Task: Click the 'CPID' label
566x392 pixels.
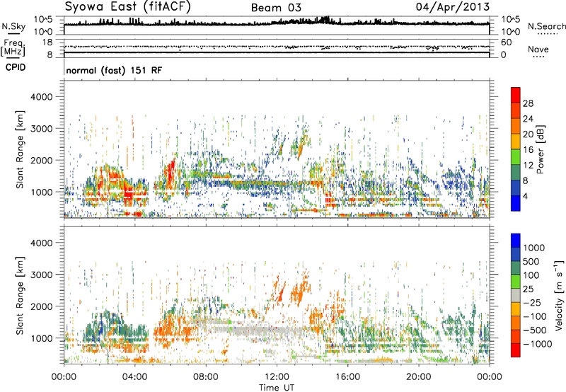Action: [x=16, y=67]
